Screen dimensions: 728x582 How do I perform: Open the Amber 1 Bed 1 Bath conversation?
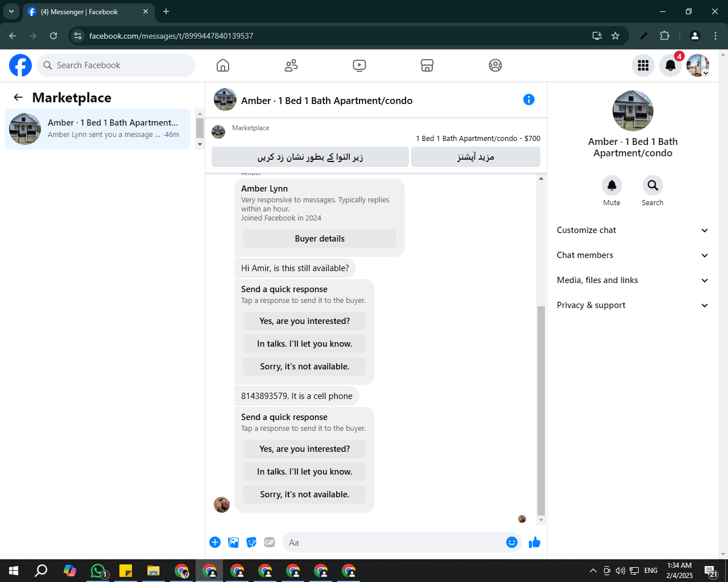[x=97, y=129]
